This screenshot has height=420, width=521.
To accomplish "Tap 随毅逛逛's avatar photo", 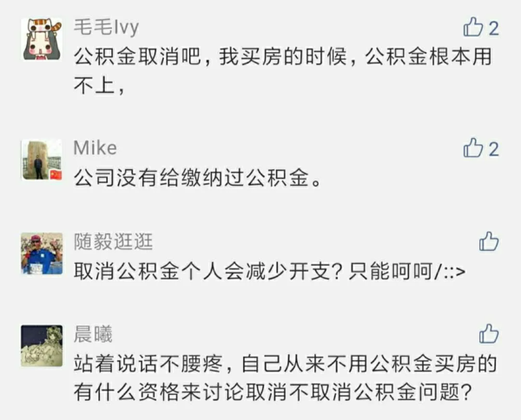I will click(x=42, y=253).
